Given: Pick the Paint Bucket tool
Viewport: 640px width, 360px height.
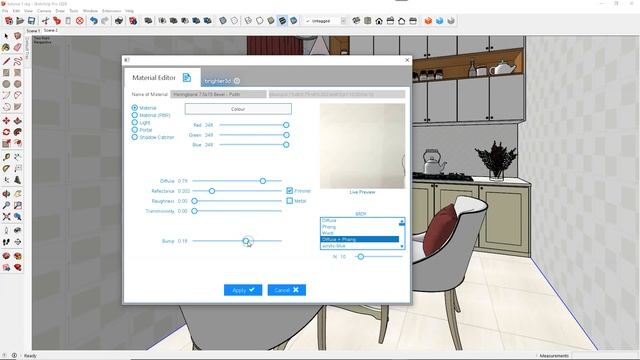Looking at the screenshot, I should pyautogui.click(x=6, y=47).
